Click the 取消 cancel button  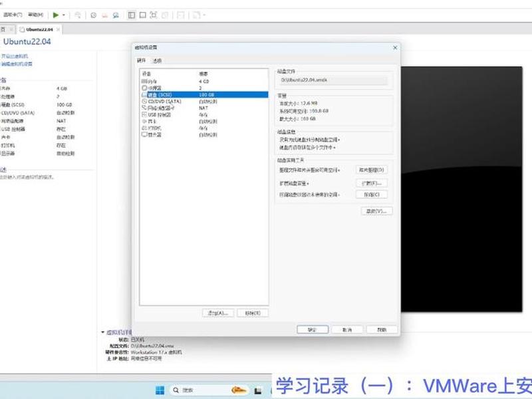click(347, 329)
